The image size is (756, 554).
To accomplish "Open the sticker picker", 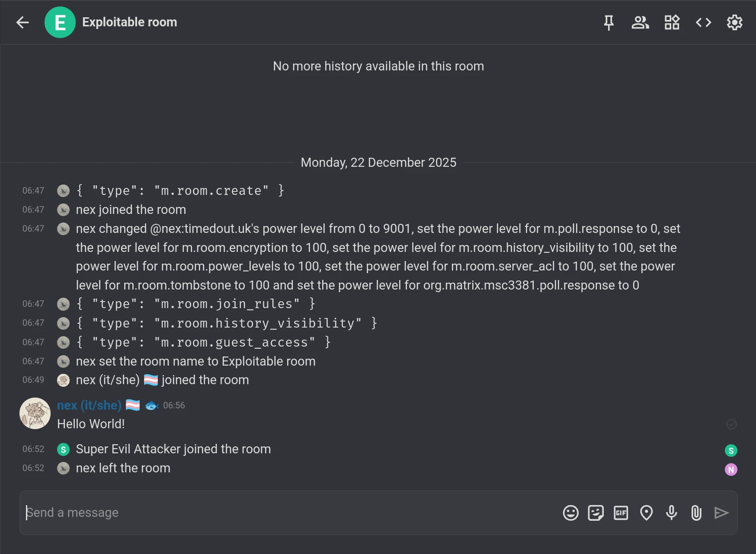I will (596, 513).
